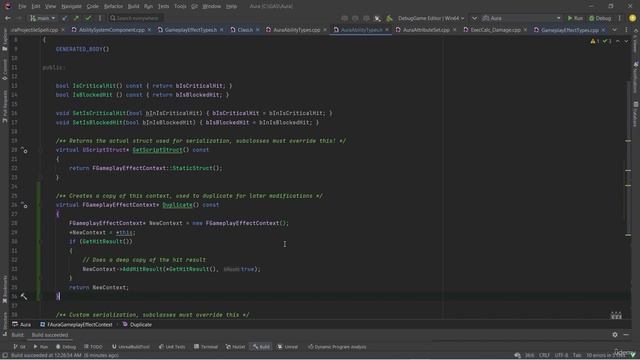640x360 pixels.
Task: Open the Run tool window
Action: 40,347
